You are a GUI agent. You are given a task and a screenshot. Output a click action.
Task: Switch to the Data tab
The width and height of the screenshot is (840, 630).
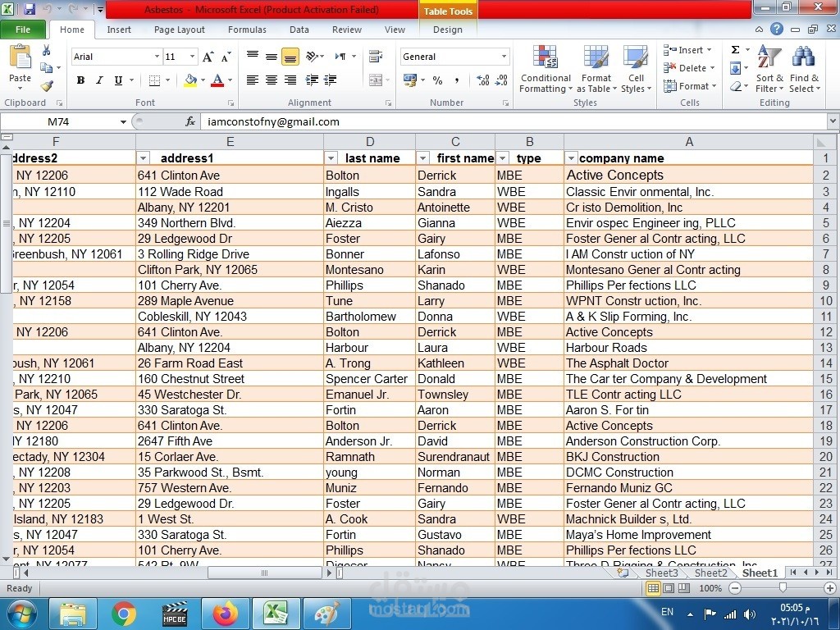click(x=299, y=30)
